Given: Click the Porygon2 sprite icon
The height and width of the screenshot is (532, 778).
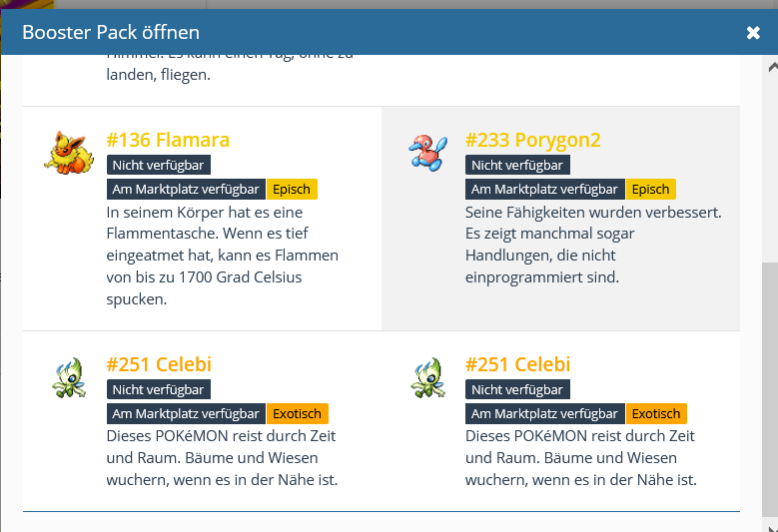Looking at the screenshot, I should (x=427, y=153).
